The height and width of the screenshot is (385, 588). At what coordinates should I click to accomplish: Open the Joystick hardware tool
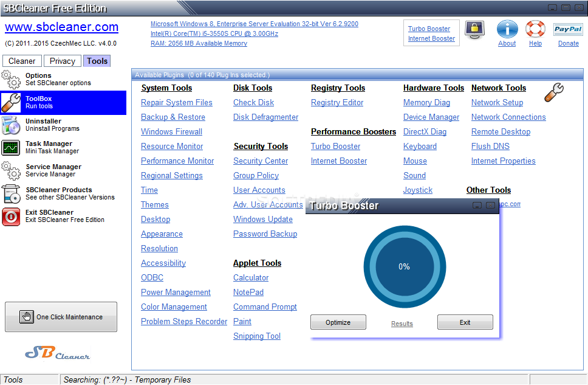coord(418,190)
